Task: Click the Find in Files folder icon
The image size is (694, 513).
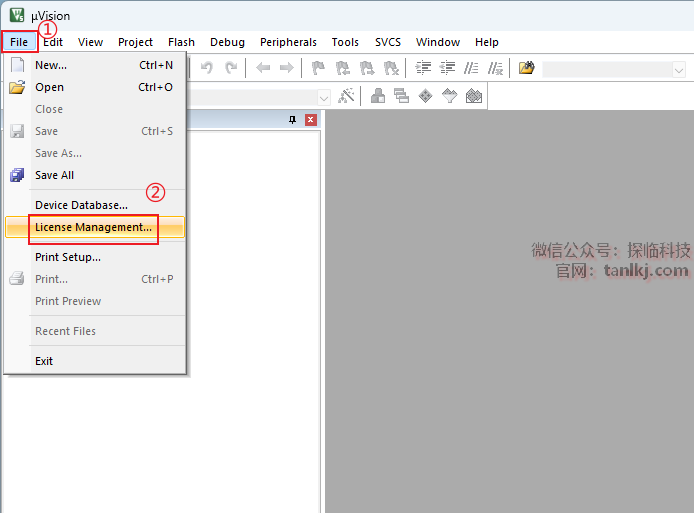Action: (x=526, y=68)
